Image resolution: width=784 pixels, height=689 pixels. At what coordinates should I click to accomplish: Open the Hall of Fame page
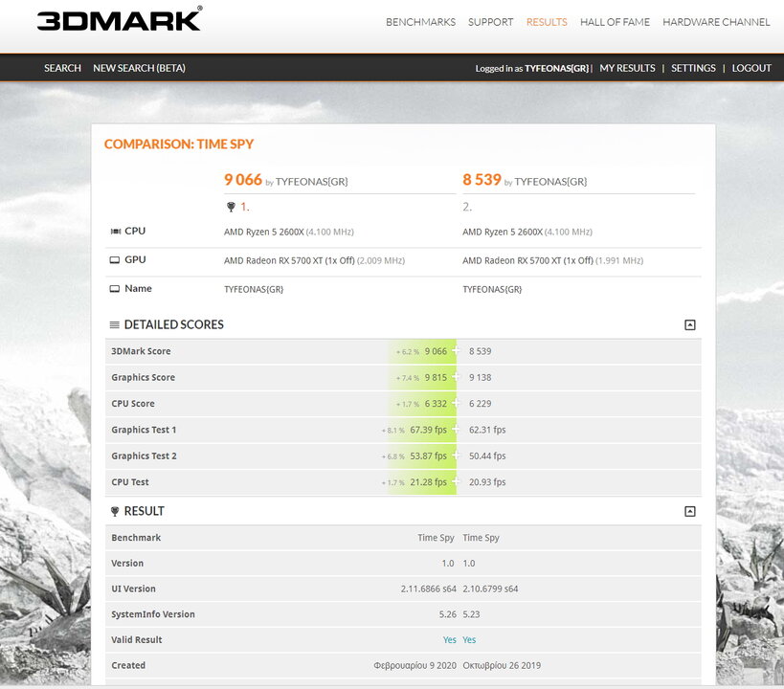point(615,22)
